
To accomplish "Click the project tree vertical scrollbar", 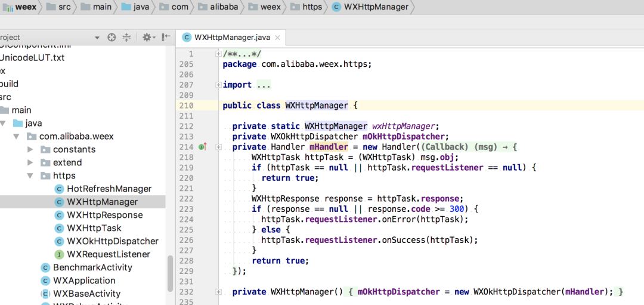I will point(170,273).
